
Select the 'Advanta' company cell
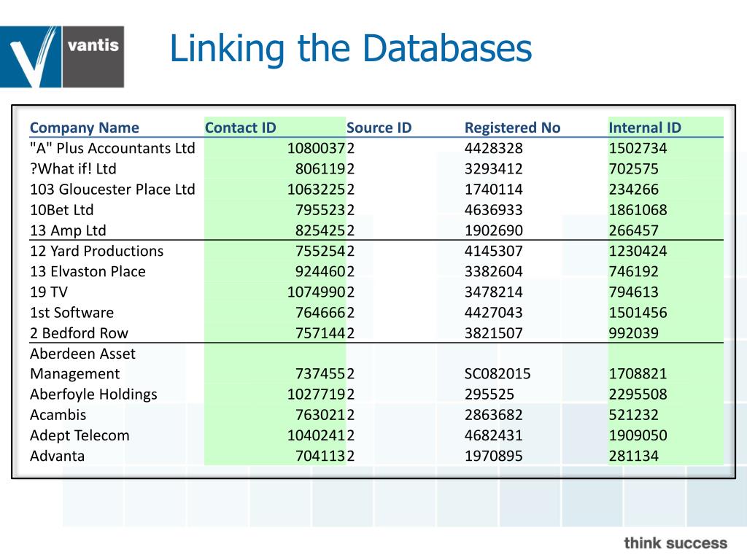coord(57,456)
